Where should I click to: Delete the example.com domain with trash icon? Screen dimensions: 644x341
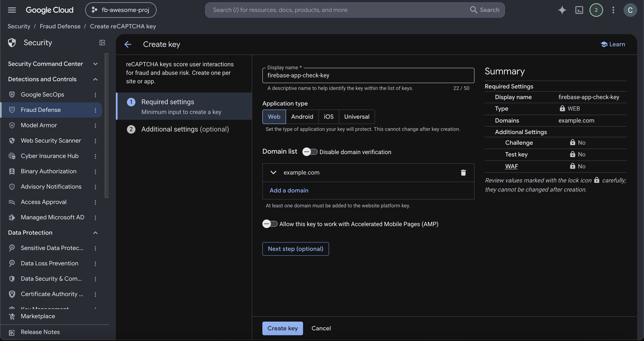pos(463,172)
